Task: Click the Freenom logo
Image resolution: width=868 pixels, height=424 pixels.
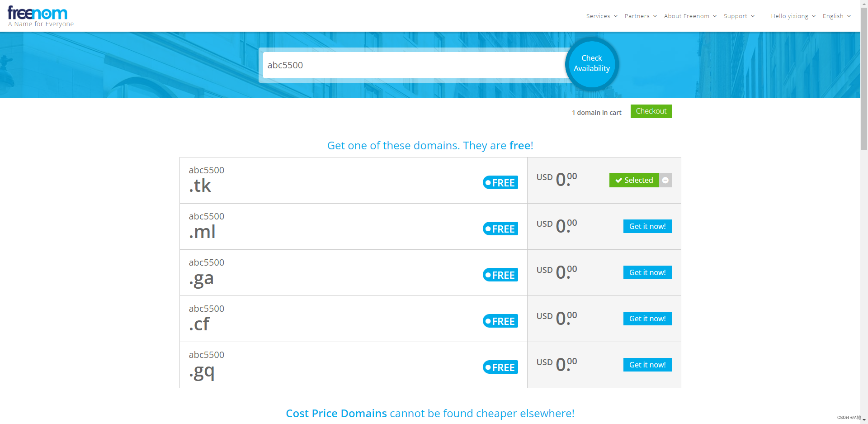Action: [38, 13]
